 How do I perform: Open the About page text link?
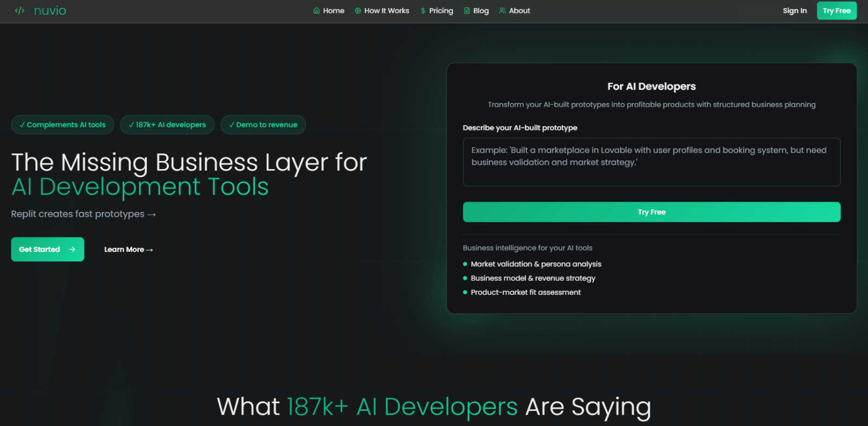[519, 11]
